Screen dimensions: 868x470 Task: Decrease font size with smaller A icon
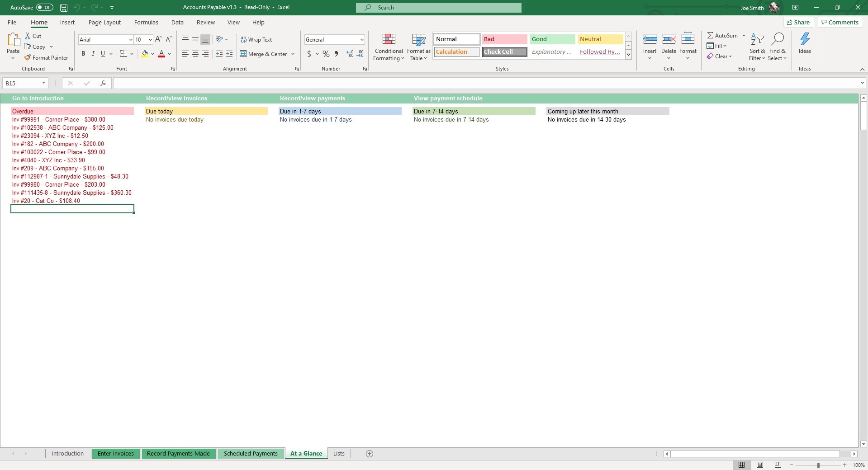tap(168, 39)
